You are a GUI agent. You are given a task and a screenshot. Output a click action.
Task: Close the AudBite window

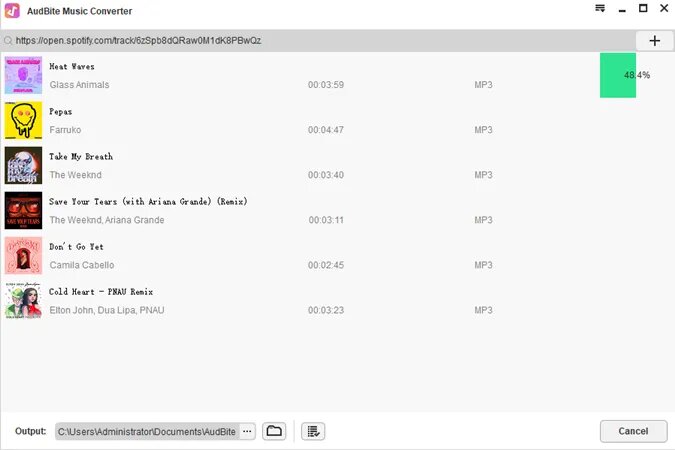click(x=664, y=8)
